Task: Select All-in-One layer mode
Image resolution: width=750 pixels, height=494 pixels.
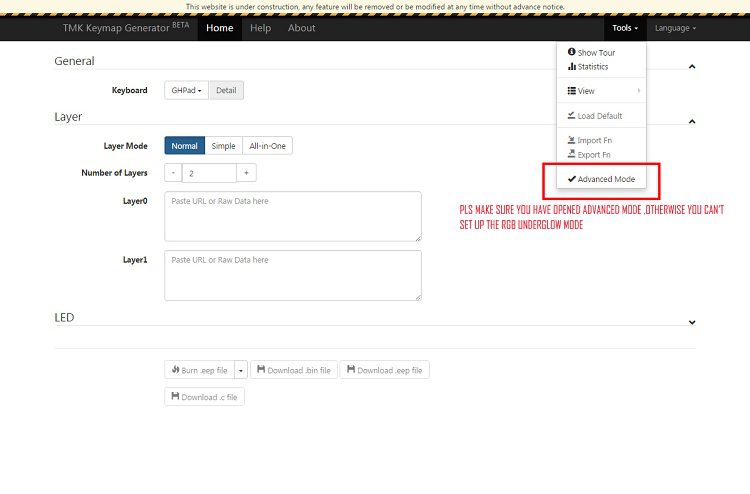Action: 267,146
